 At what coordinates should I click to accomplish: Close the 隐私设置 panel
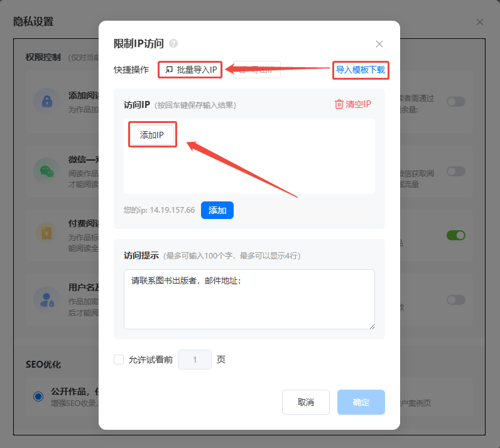480,22
